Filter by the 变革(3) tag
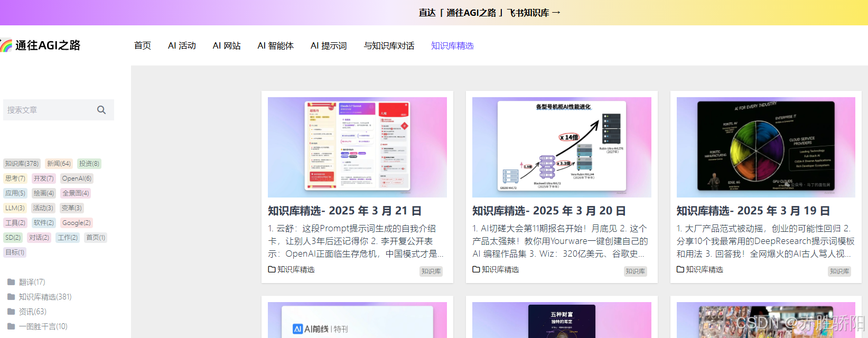 pos(71,208)
